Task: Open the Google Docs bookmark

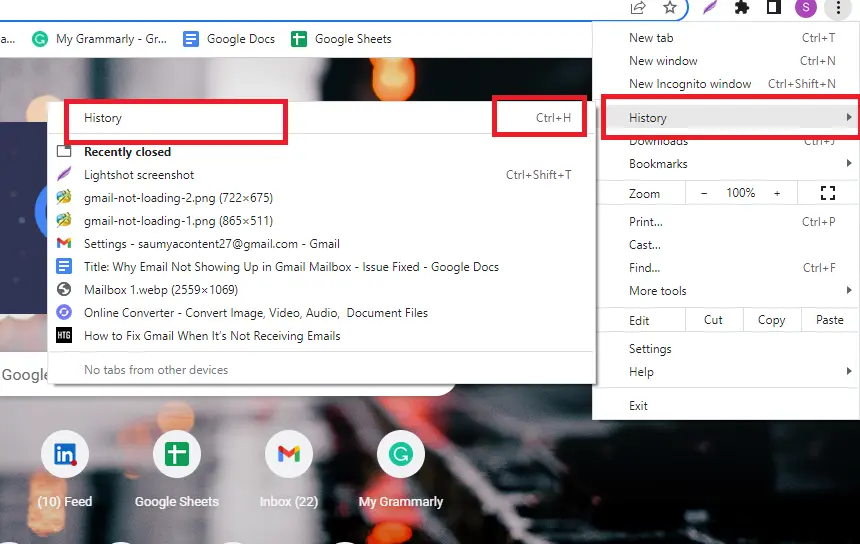Action: point(229,39)
